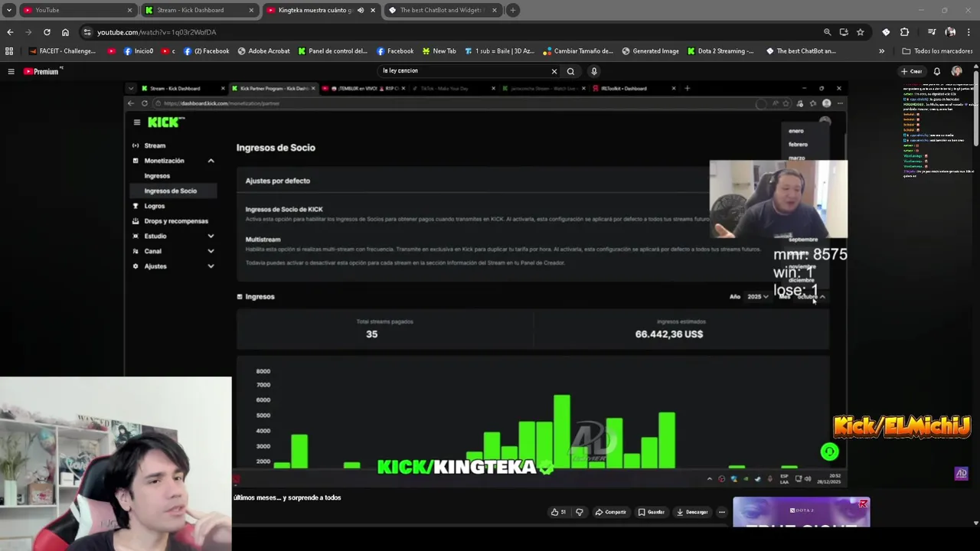Open the Extensions puzzle menu
This screenshot has height=551, width=980.
click(x=904, y=32)
